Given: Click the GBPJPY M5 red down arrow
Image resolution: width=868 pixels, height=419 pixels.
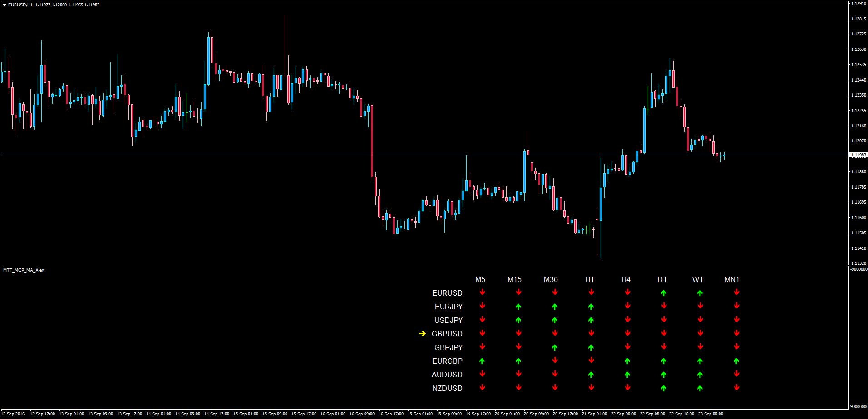Looking at the screenshot, I should (482, 347).
